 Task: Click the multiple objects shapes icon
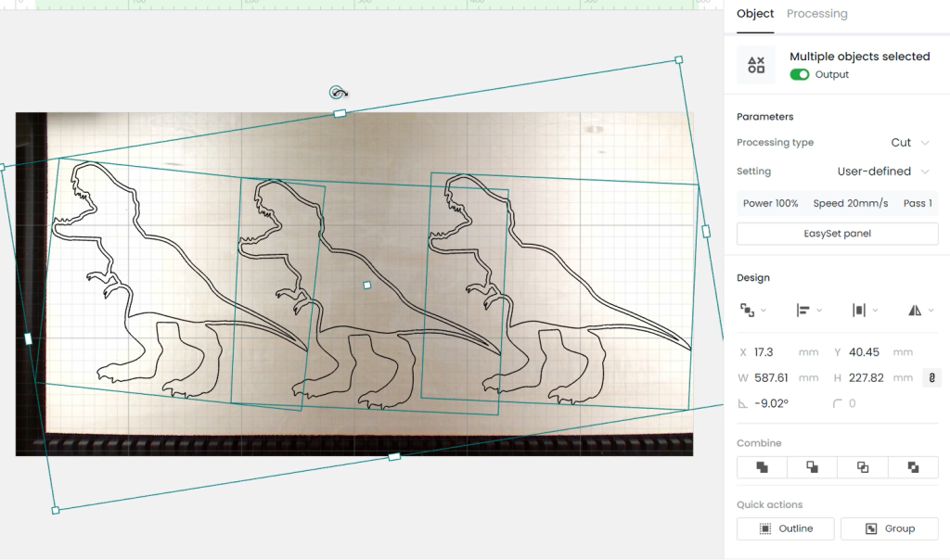756,65
